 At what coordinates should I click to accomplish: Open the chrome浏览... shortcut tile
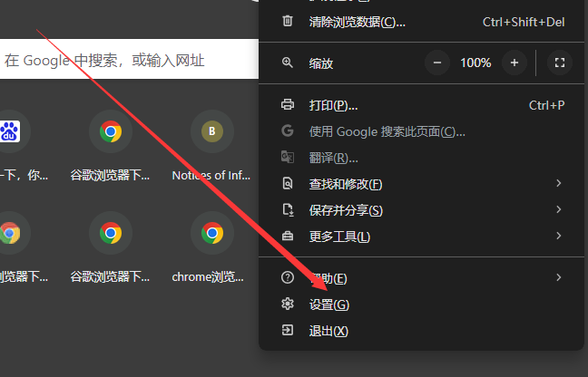(x=211, y=247)
